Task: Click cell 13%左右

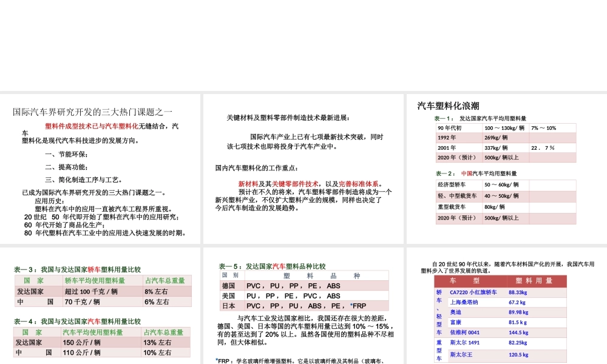Action: [x=166, y=343]
